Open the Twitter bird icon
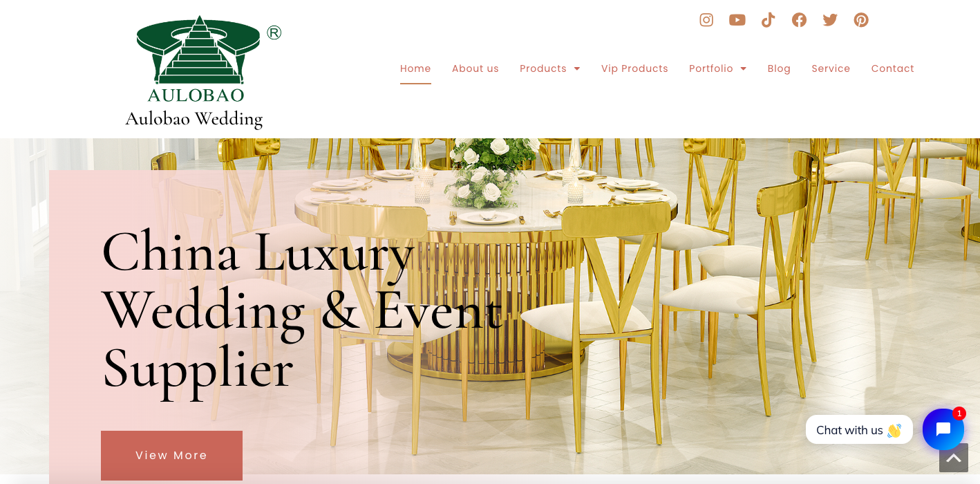 (x=830, y=20)
